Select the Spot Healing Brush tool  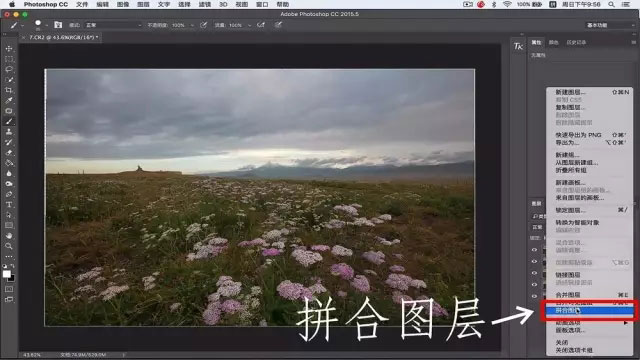click(x=9, y=111)
